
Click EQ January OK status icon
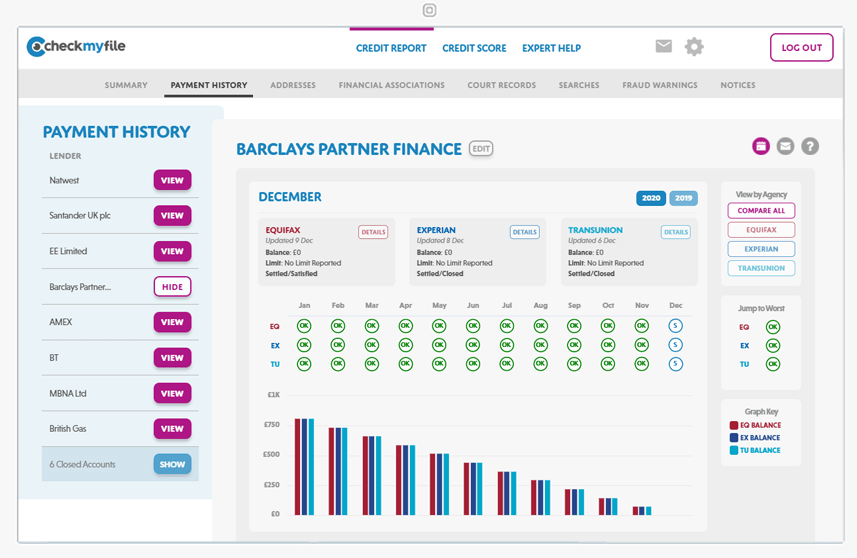point(304,326)
